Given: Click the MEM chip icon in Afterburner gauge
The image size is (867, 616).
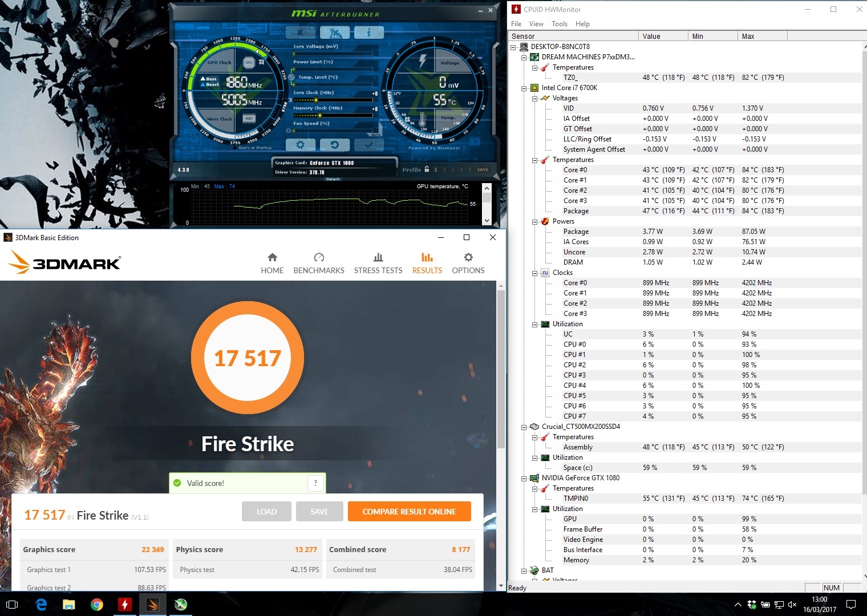Looking at the screenshot, I should [x=249, y=119].
